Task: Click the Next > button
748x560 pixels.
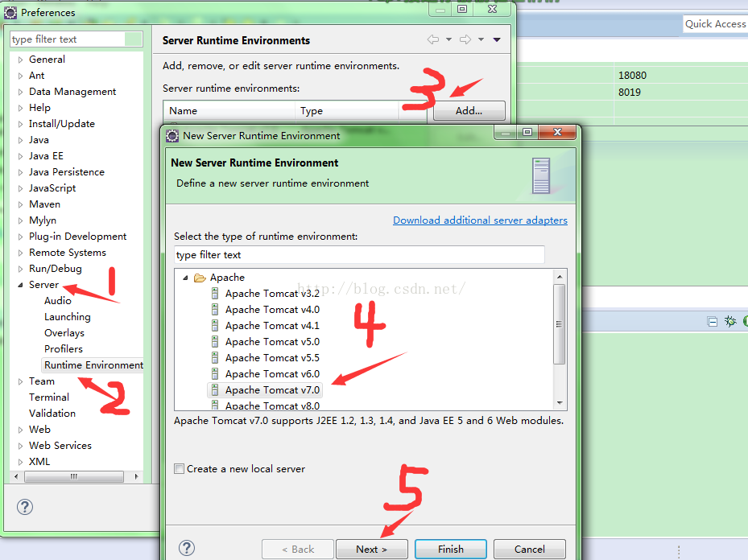Action: click(372, 549)
